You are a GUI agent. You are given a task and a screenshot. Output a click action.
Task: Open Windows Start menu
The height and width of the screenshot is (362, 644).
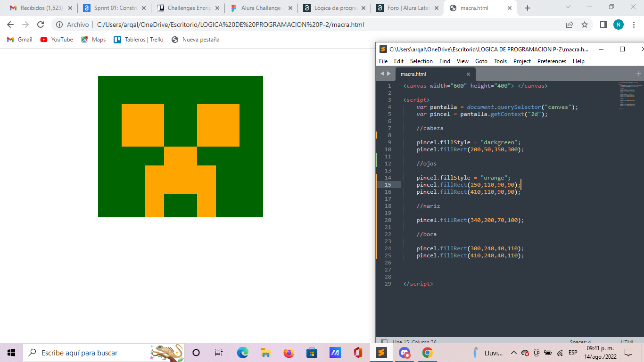pyautogui.click(x=11, y=353)
